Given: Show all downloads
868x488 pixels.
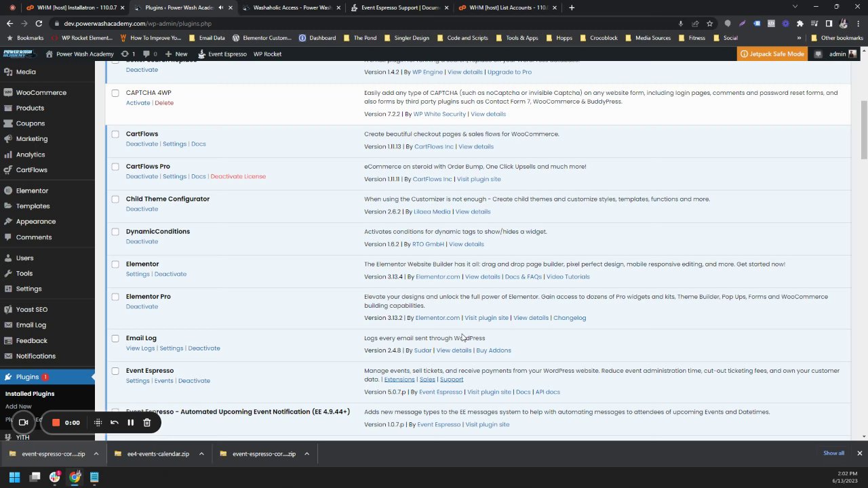Looking at the screenshot, I should [833, 453].
